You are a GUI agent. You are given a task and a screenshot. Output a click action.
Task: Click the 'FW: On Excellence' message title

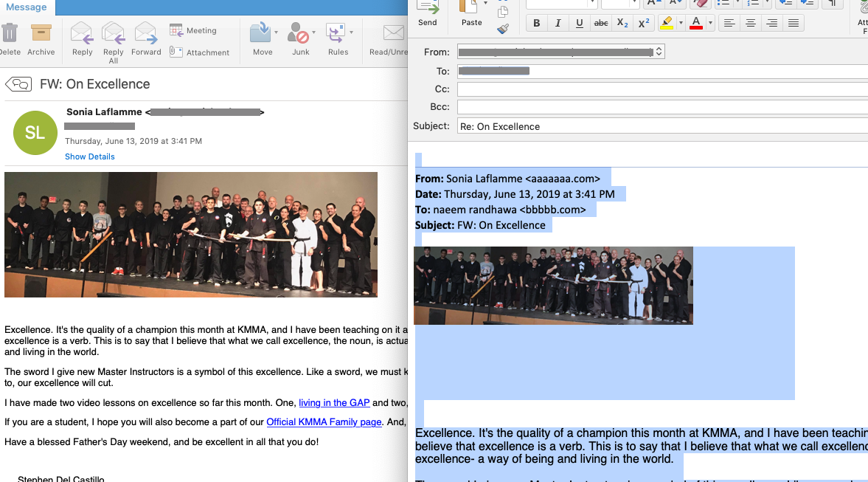[x=94, y=84]
